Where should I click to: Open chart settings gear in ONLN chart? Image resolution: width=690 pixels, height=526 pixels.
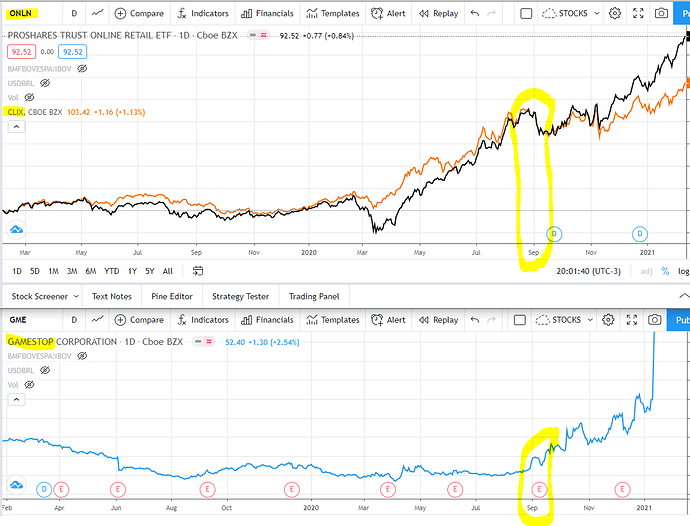point(615,13)
